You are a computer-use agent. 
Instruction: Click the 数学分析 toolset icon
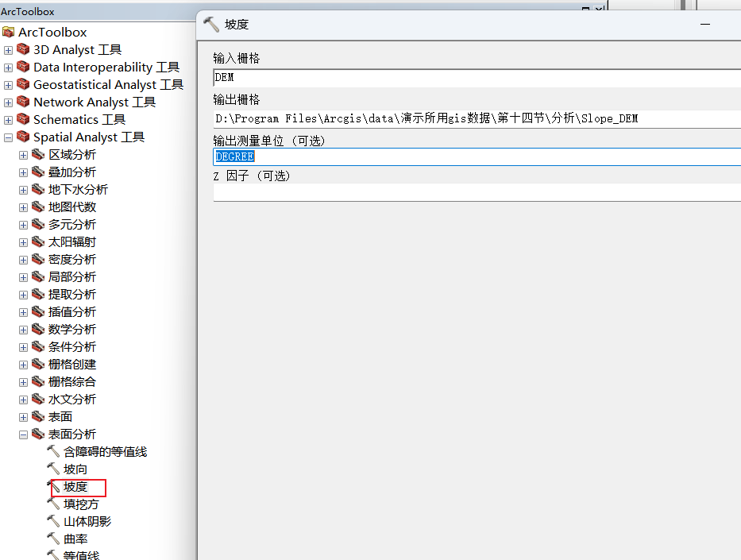38,330
